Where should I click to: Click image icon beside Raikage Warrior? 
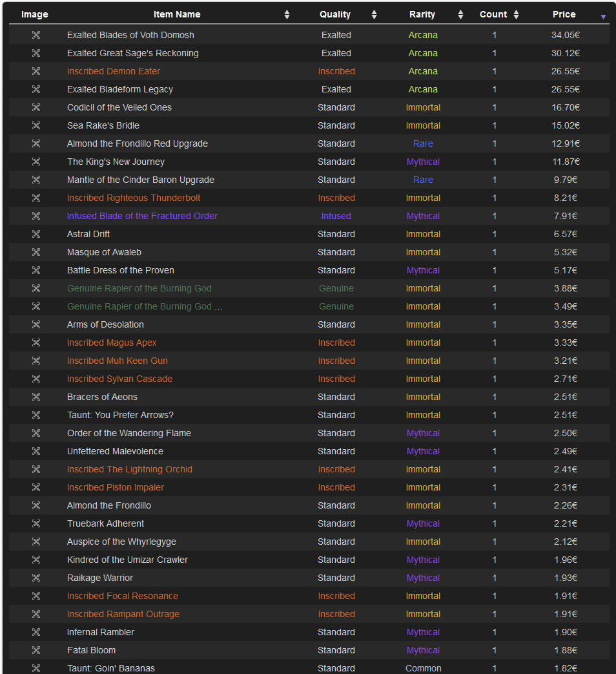tap(36, 578)
